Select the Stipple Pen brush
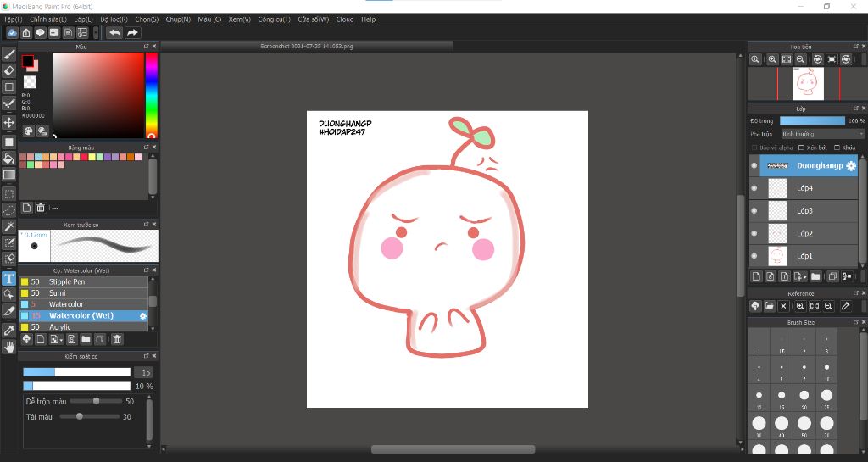 coord(84,281)
